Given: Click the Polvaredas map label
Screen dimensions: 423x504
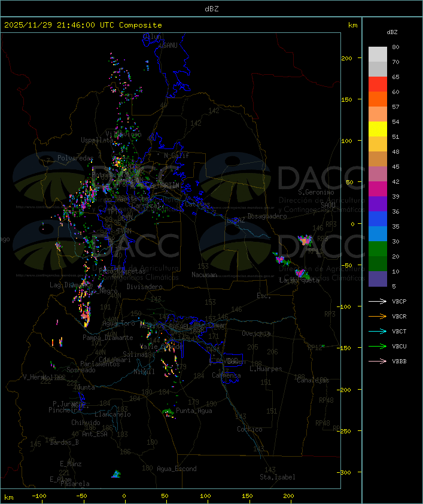Looking at the screenshot, I should (75, 158).
